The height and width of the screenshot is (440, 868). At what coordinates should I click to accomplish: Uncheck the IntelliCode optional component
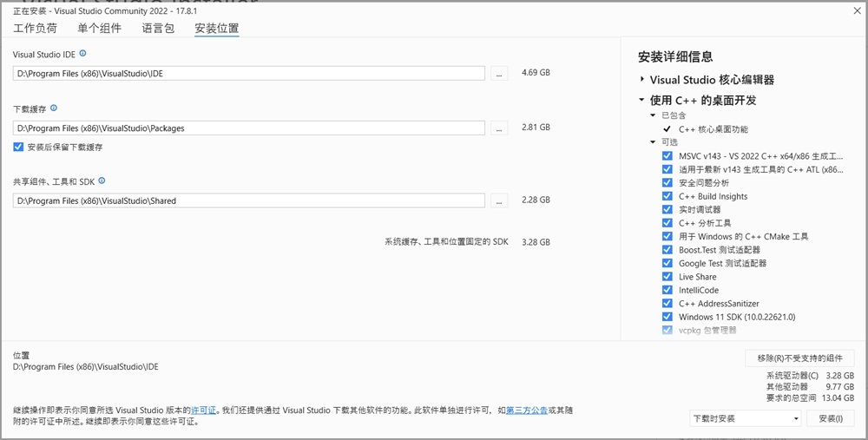[x=667, y=290]
